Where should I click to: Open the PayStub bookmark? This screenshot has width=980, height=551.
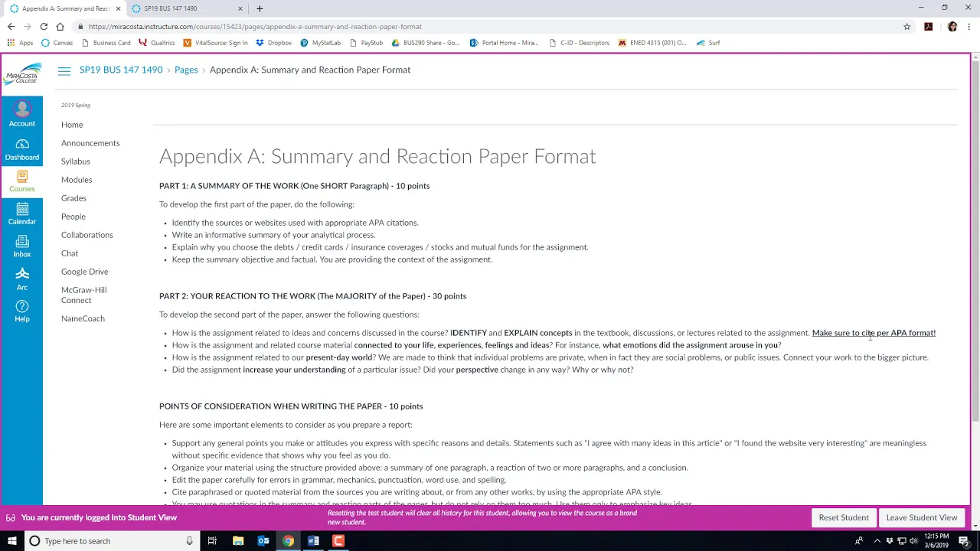(366, 43)
